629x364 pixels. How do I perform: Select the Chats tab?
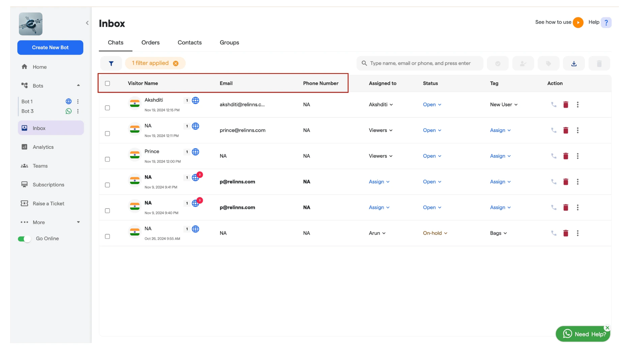coord(116,42)
